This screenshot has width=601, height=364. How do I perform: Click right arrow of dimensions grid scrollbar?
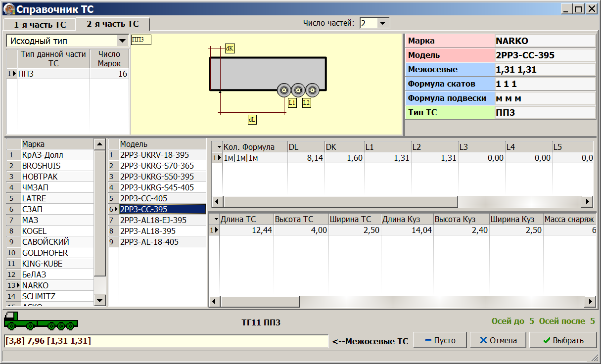click(x=590, y=301)
